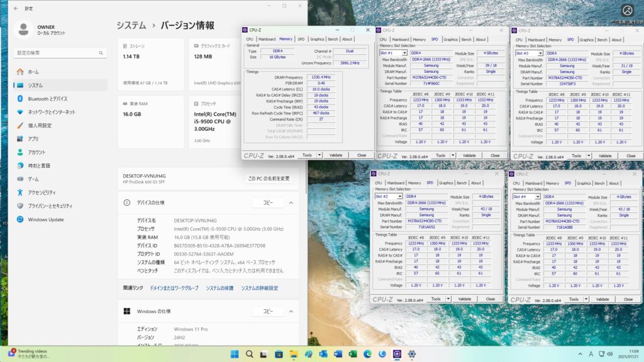
Task: Open the Bench tab in the Slot #2 window
Action: pyautogui.click(x=462, y=183)
